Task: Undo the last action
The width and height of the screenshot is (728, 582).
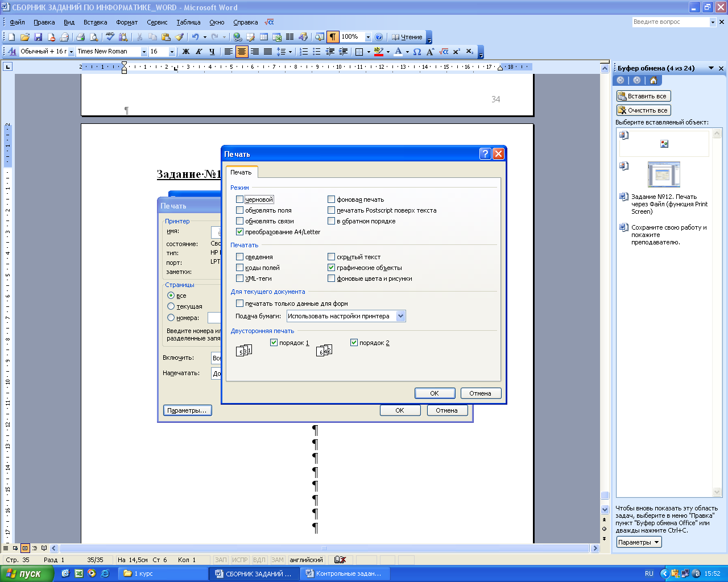Action: tap(195, 37)
